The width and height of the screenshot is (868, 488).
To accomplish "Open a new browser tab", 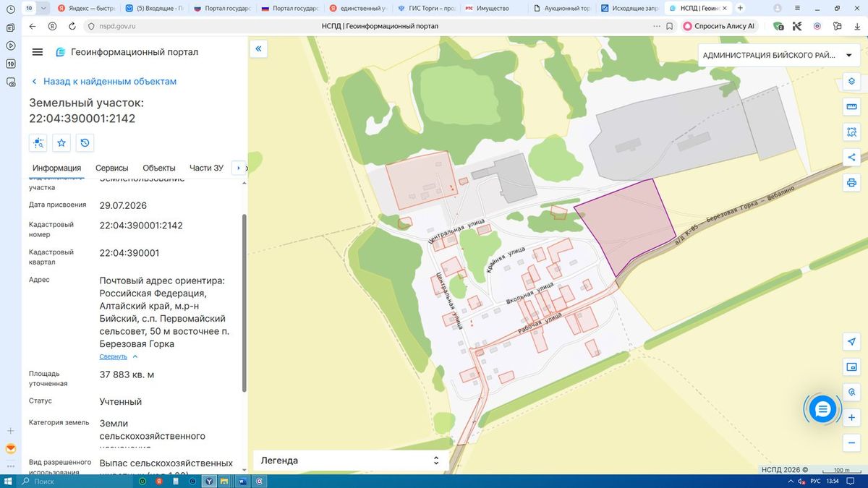I will point(739,8).
